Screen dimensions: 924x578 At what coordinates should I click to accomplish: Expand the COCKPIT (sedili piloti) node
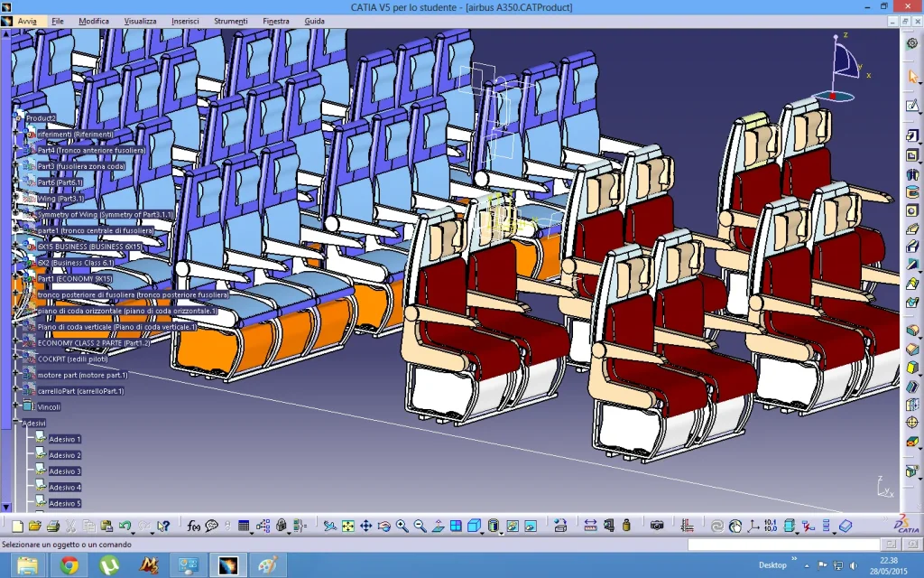click(15, 358)
